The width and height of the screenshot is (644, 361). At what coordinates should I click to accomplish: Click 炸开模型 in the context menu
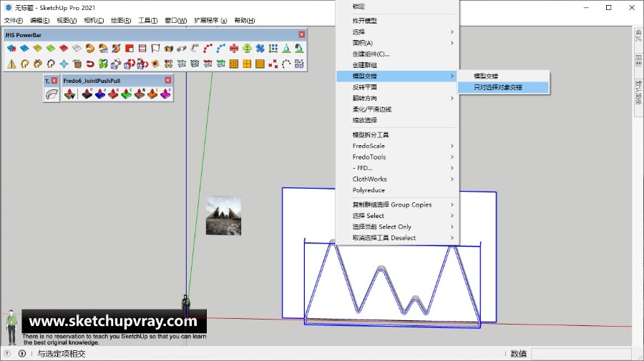point(398,21)
